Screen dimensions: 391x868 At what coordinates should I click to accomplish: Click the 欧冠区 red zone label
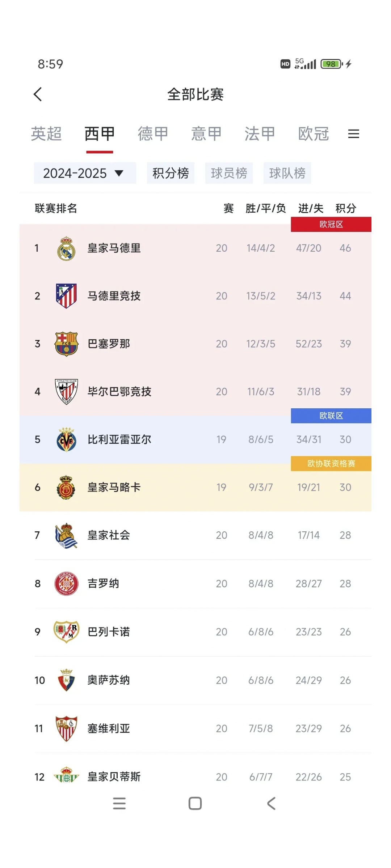pos(331,224)
